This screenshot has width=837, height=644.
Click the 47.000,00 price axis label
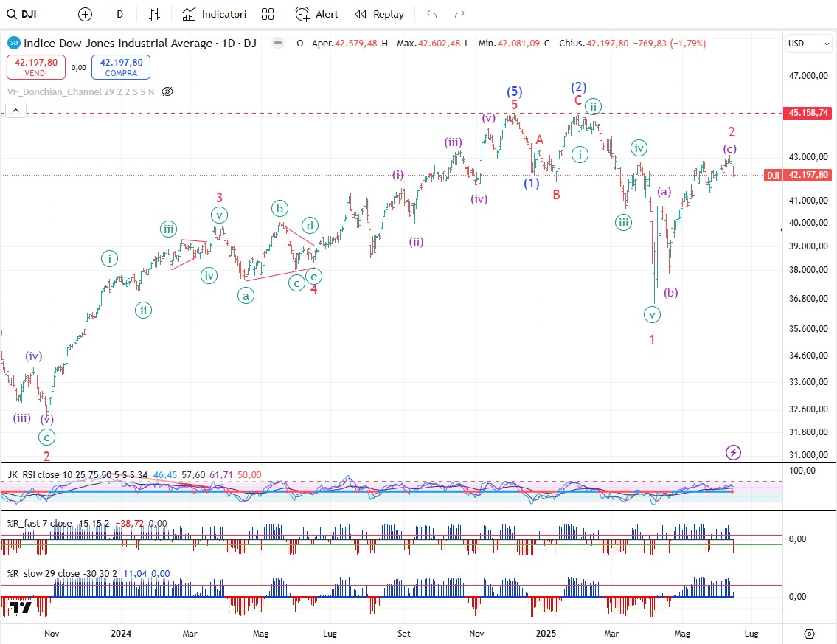(x=808, y=76)
